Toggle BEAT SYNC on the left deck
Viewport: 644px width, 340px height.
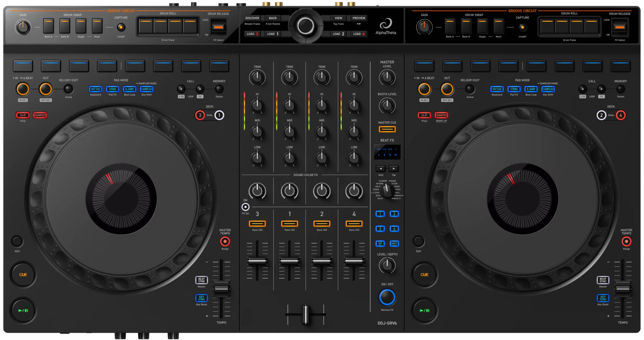click(x=202, y=280)
